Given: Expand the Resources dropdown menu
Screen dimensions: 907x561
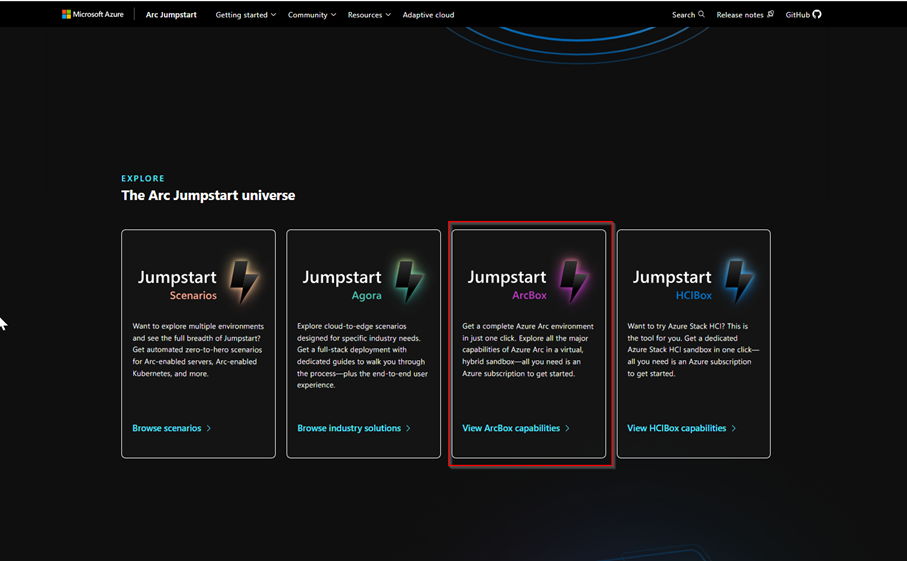Looking at the screenshot, I should (369, 15).
